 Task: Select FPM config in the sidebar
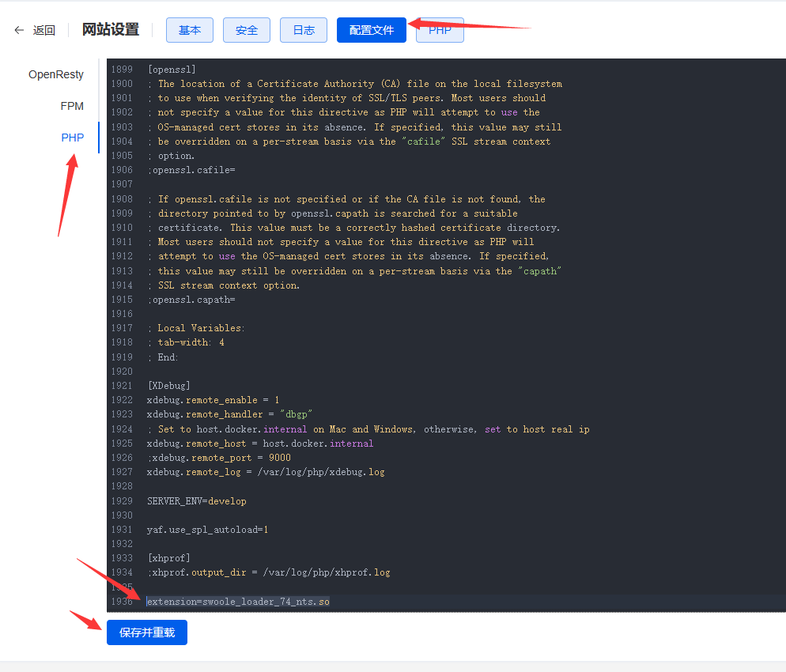pos(72,106)
